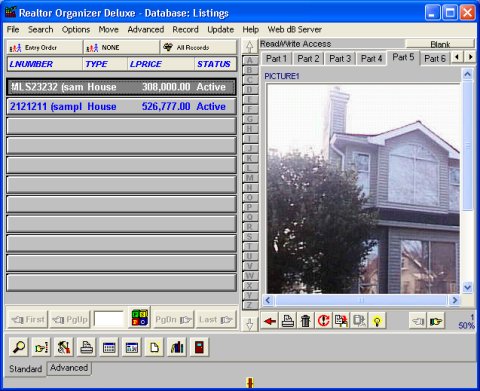Image resolution: width=480 pixels, height=391 pixels.
Task: Open the Advanced menu
Action: [146, 29]
